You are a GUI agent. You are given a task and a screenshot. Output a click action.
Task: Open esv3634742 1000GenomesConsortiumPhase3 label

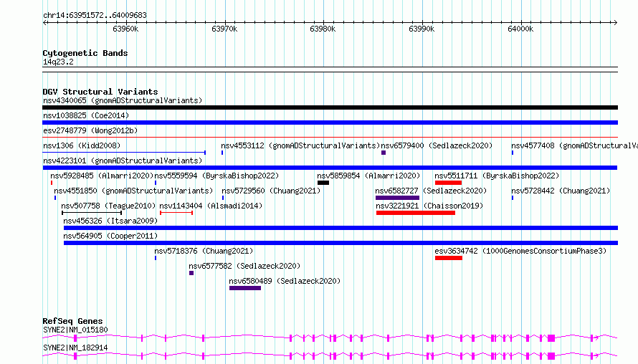(520, 251)
